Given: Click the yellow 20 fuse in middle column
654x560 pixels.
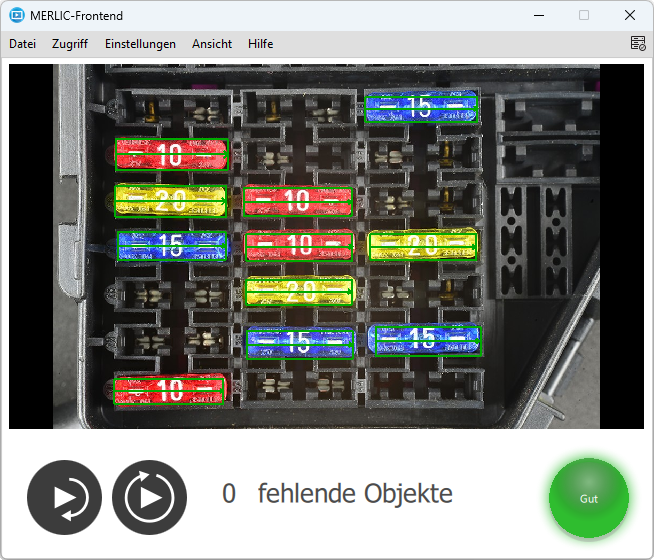Looking at the screenshot, I should 300,292.
